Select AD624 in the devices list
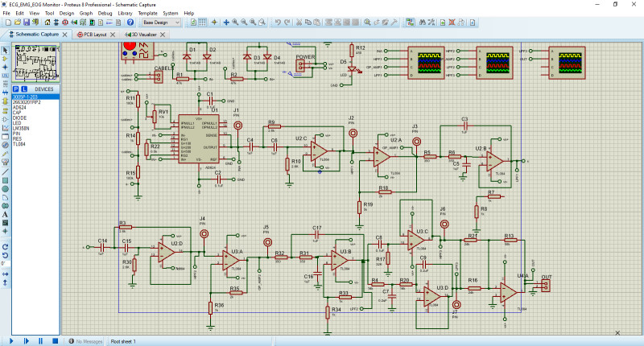Viewport: 644px width, 346px height. (19, 106)
